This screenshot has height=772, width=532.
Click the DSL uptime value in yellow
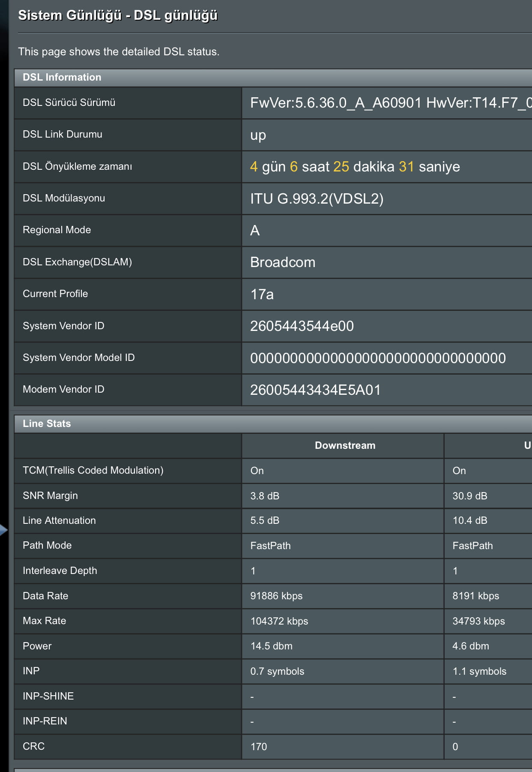tap(355, 166)
